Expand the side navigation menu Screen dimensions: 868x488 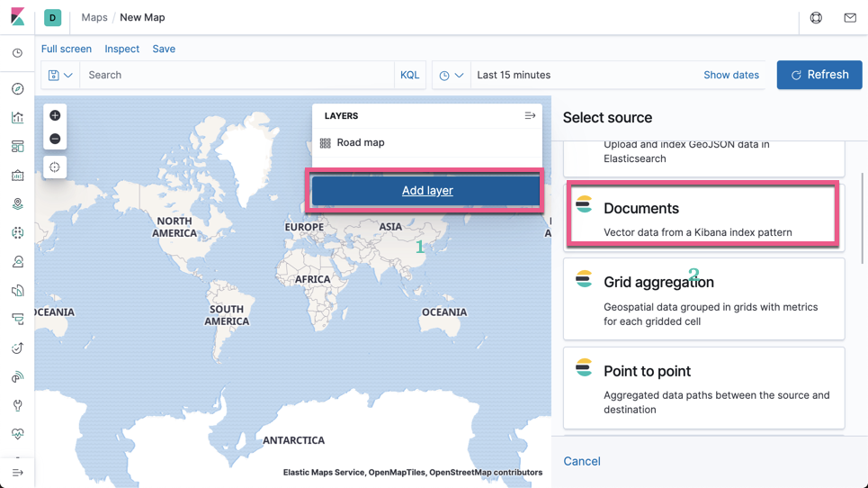pyautogui.click(x=18, y=473)
